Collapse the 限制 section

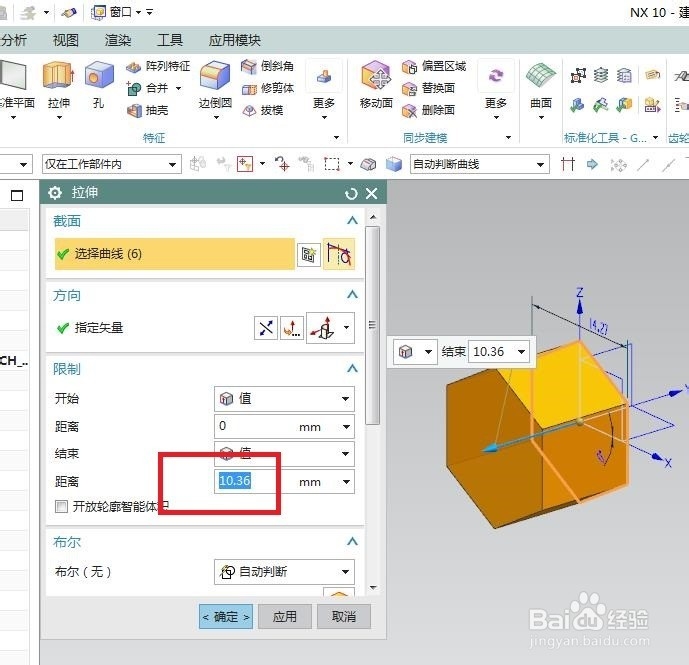(352, 368)
